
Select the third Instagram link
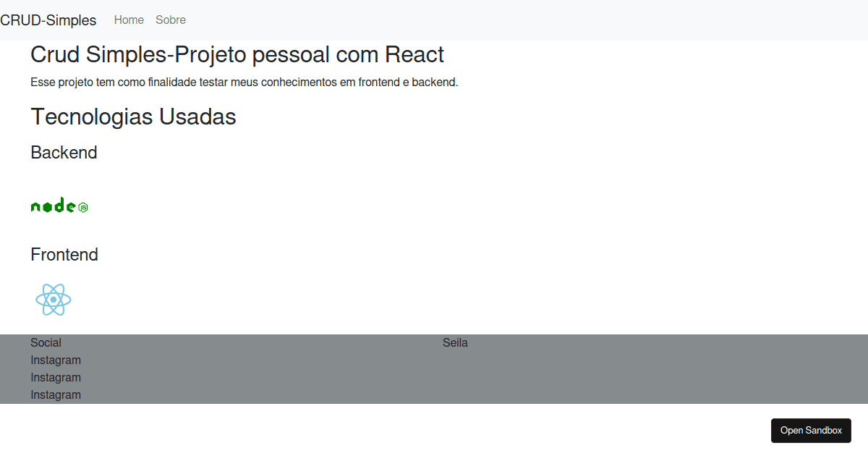pyautogui.click(x=55, y=394)
